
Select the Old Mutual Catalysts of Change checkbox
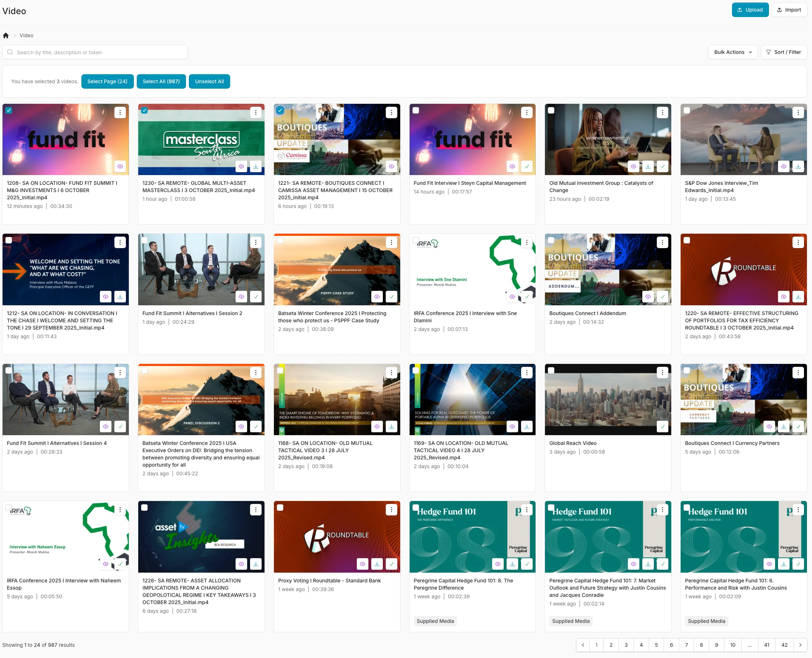click(551, 110)
